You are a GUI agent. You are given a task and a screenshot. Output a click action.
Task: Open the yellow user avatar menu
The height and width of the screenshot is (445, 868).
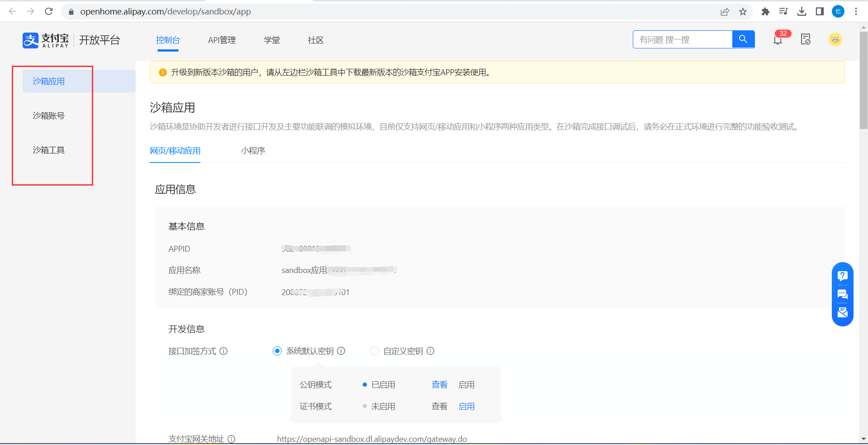point(835,39)
